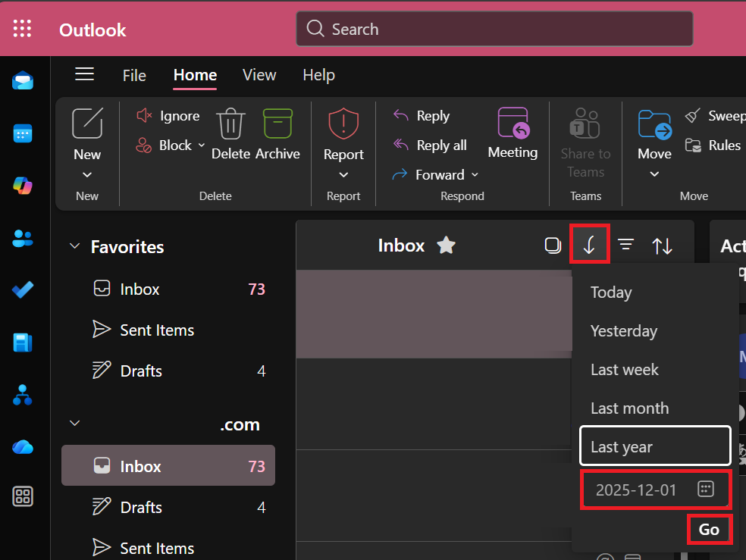Select the Home tab
746x560 pixels.
195,75
